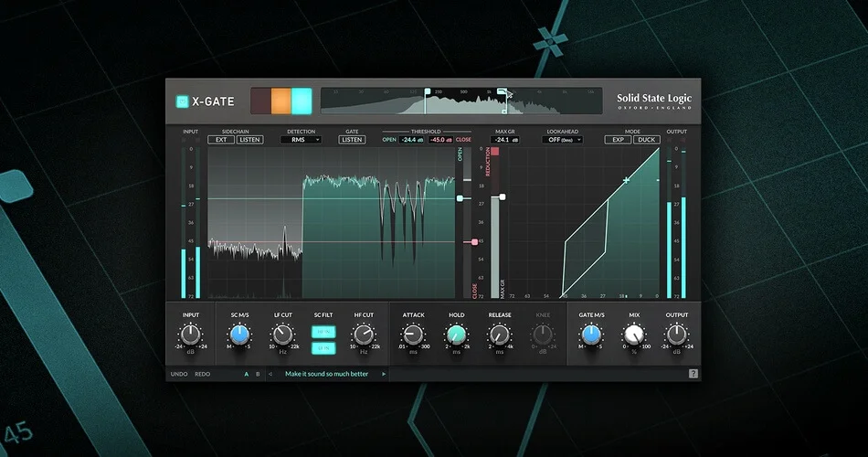Click the X-GATE plugin logo icon
Image resolution: width=868 pixels, height=457 pixels.
click(182, 101)
